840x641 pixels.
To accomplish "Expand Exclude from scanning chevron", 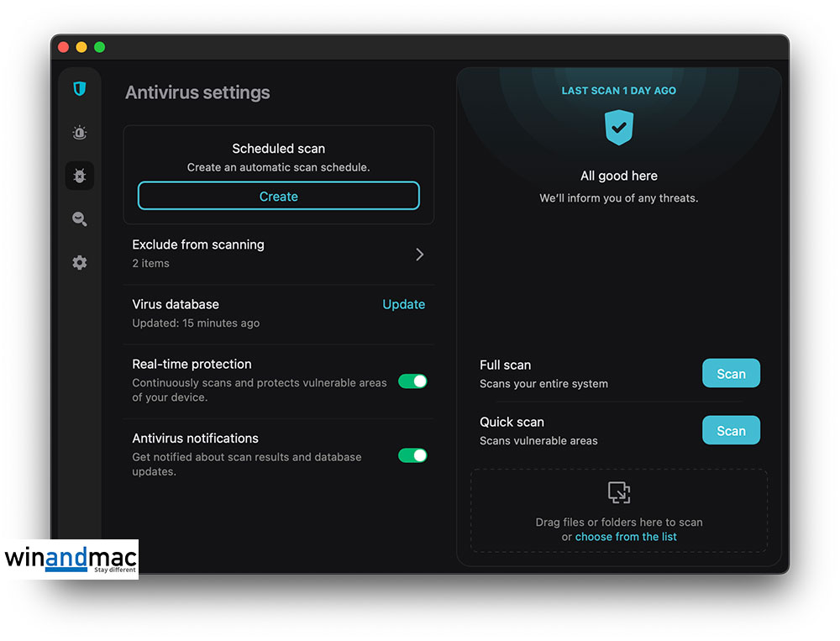I will click(x=420, y=254).
